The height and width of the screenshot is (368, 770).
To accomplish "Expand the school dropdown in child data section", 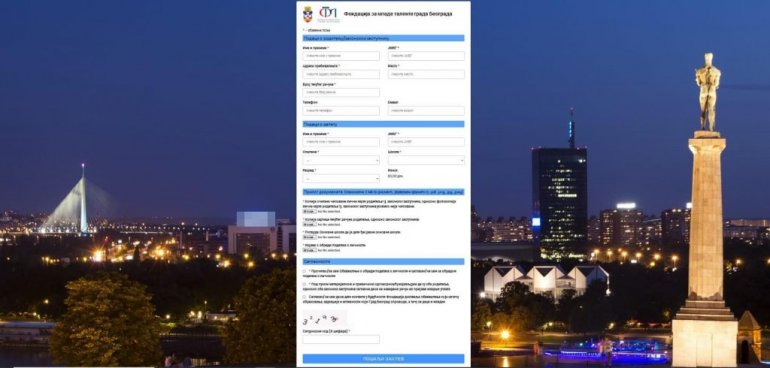I will 426,160.
